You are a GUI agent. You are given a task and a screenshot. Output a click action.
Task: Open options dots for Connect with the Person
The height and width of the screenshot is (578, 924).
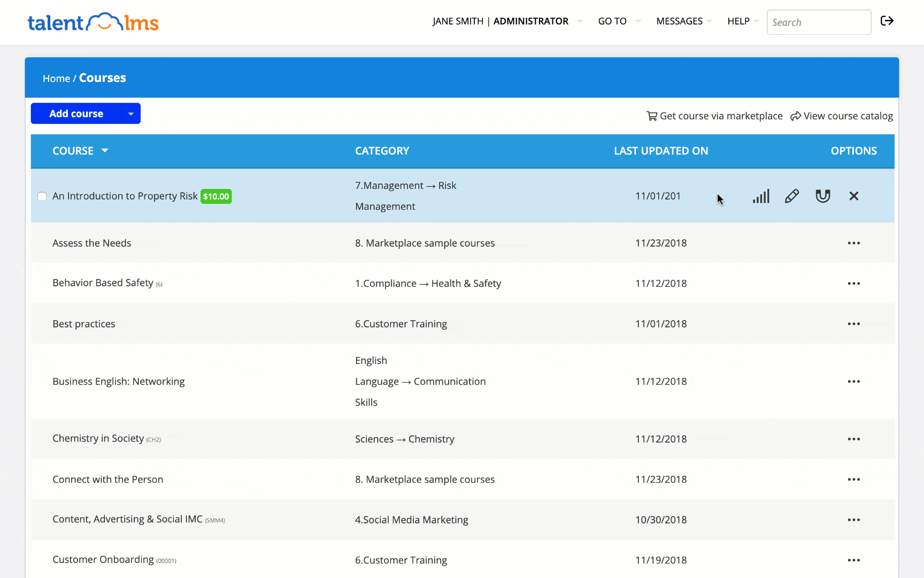854,480
